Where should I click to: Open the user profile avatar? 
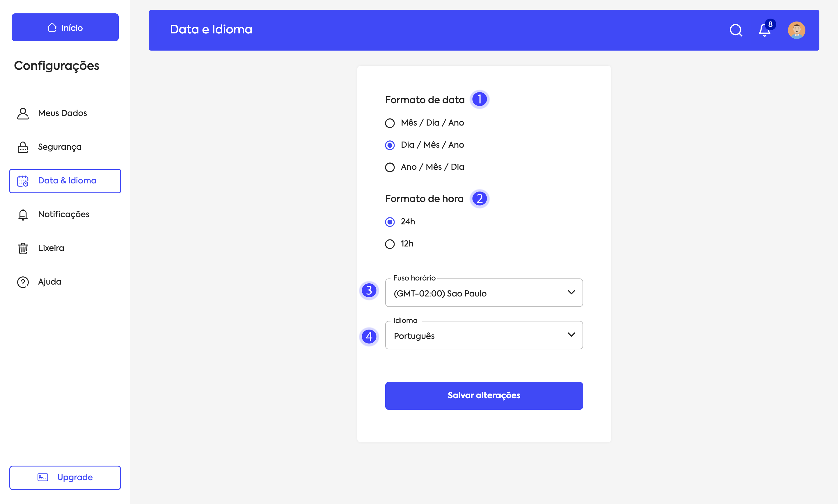tap(796, 30)
